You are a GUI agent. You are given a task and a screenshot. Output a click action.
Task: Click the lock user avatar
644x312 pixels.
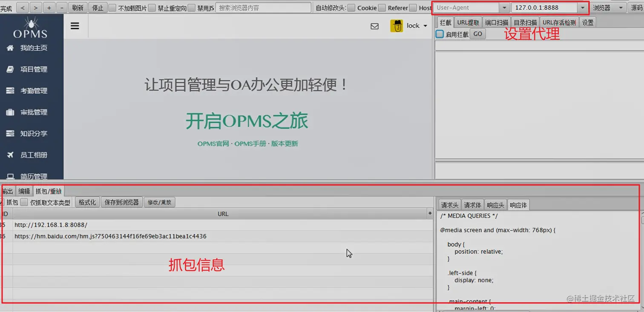tap(397, 26)
